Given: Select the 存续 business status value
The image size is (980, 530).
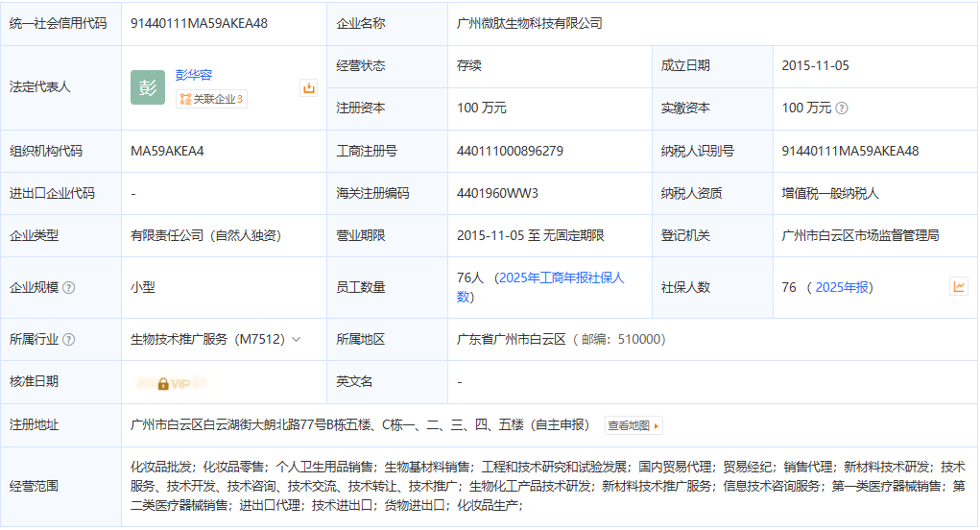Looking at the screenshot, I should tap(469, 65).
